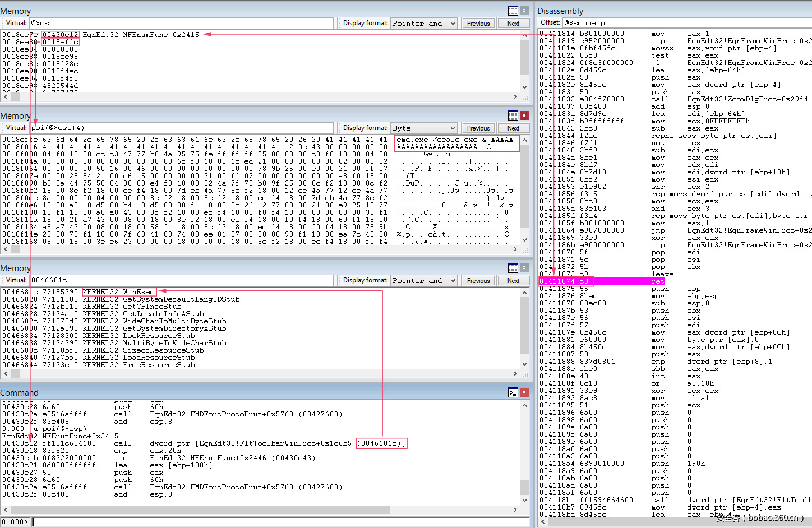
Task: Close the Command window
Action: point(524,392)
